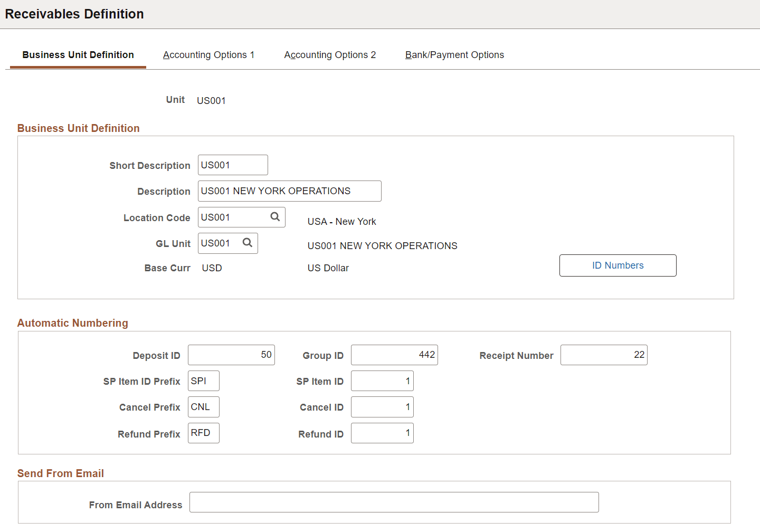Open the Bank/Payment Options tab
This screenshot has height=532, width=760.
pyautogui.click(x=454, y=54)
